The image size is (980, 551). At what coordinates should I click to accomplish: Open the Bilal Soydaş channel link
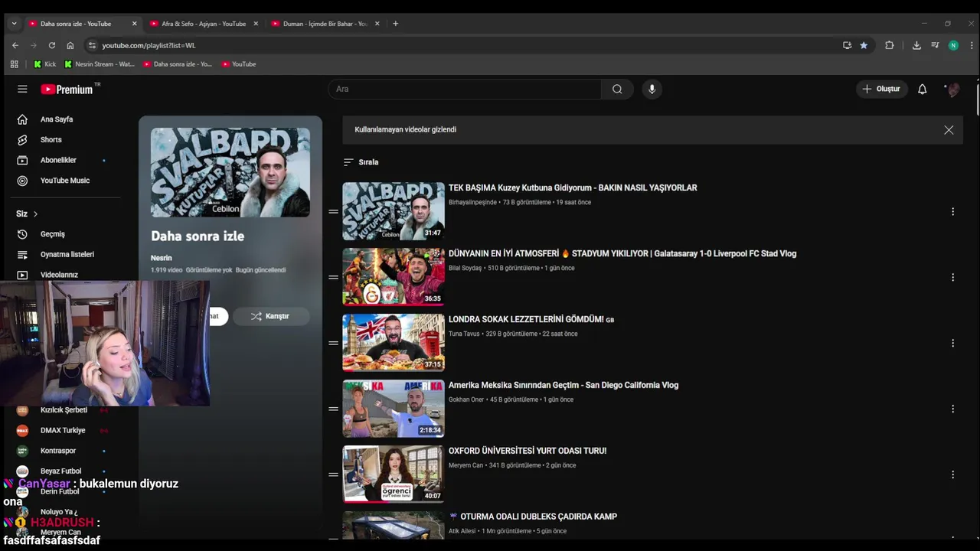pyautogui.click(x=465, y=268)
